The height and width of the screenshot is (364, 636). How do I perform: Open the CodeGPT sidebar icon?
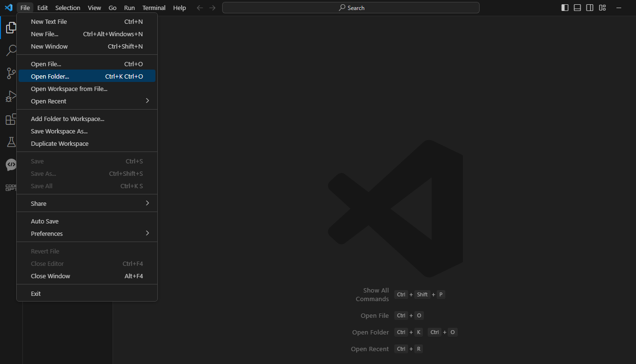11,188
